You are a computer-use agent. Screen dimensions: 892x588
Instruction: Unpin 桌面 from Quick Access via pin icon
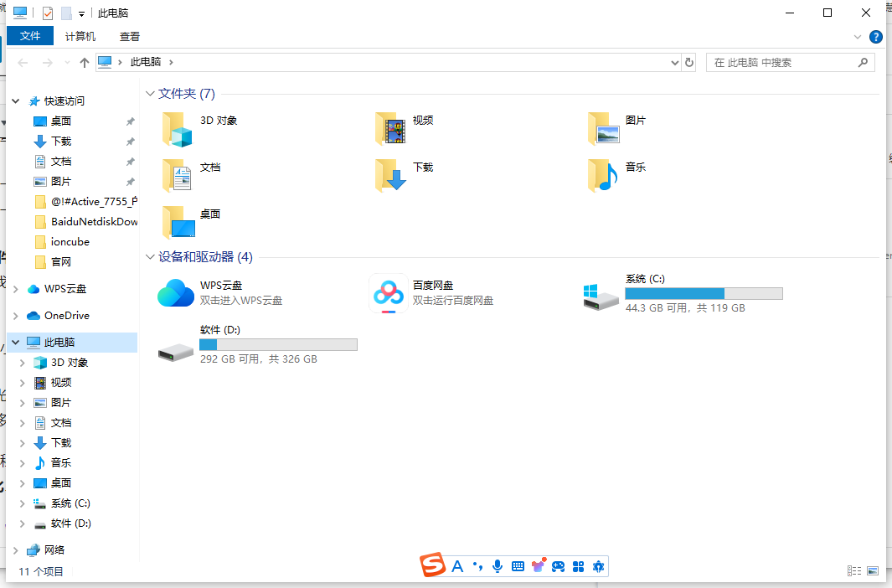(x=130, y=121)
